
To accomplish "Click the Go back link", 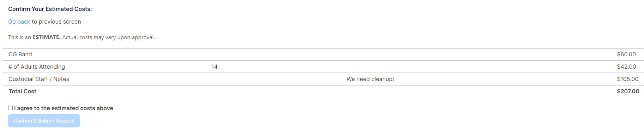I will pos(19,21).
